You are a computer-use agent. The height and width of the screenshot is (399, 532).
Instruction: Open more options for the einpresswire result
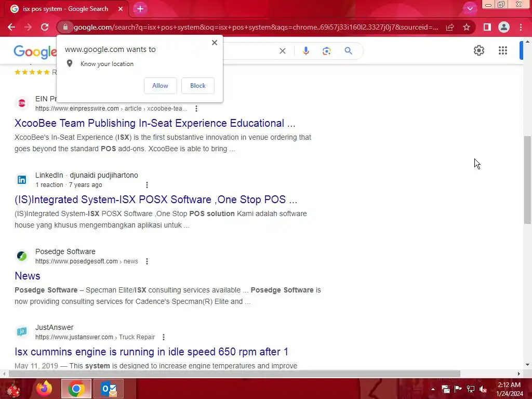click(x=196, y=109)
